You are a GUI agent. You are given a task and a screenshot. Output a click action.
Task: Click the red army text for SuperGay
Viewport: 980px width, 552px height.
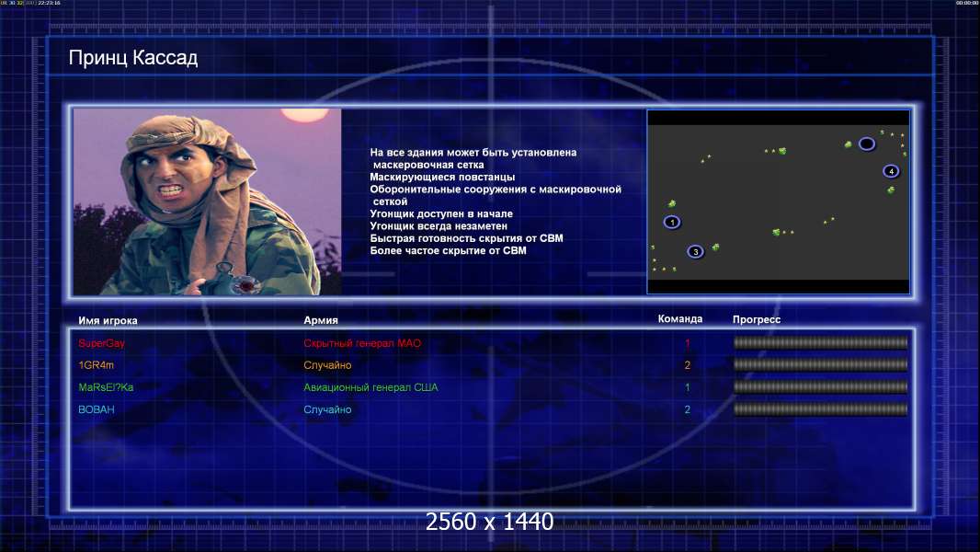coord(362,343)
